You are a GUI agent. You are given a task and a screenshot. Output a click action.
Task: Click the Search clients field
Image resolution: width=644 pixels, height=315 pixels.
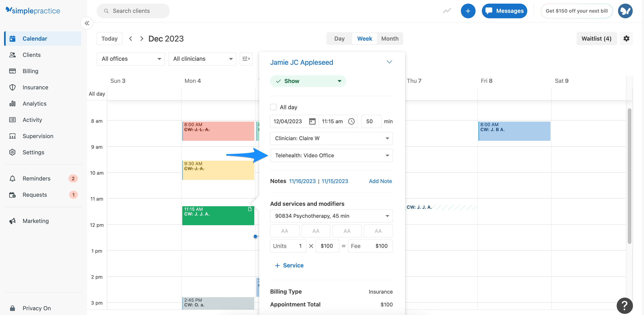coord(133,11)
